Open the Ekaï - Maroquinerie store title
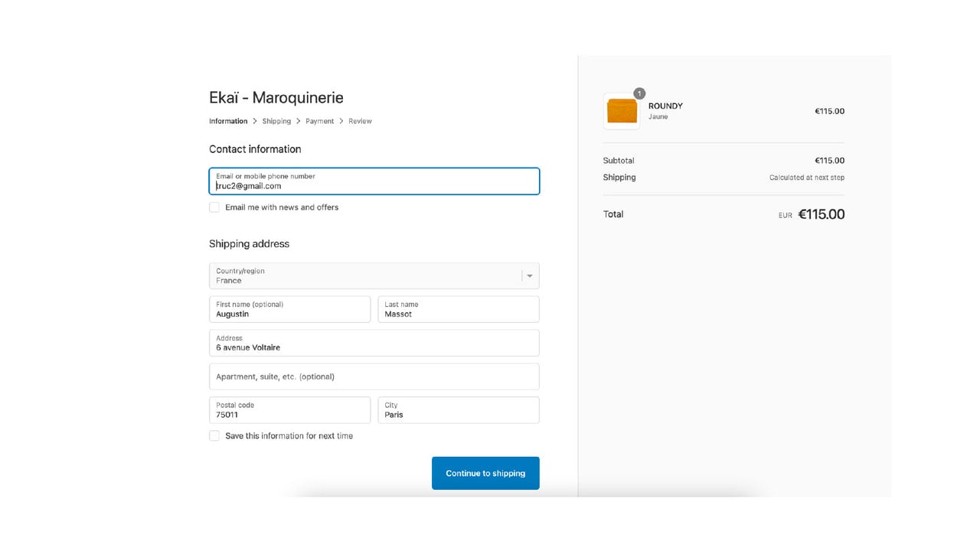This screenshot has width=980, height=551. pyautogui.click(x=276, y=98)
